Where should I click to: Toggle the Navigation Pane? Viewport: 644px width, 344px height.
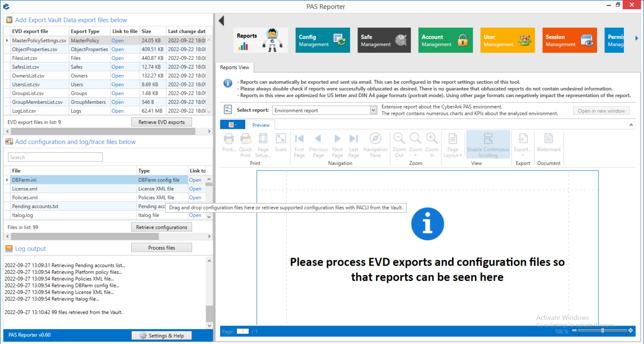pos(375,145)
